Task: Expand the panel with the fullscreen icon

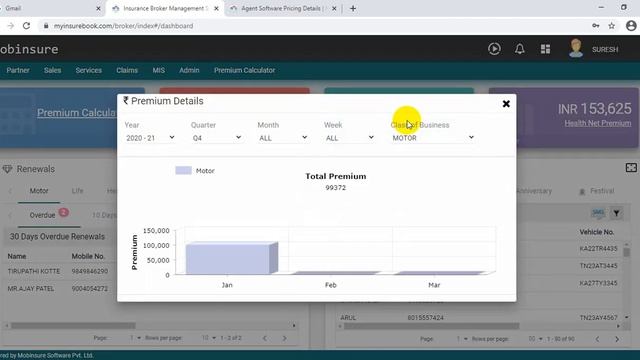Action: tap(631, 168)
